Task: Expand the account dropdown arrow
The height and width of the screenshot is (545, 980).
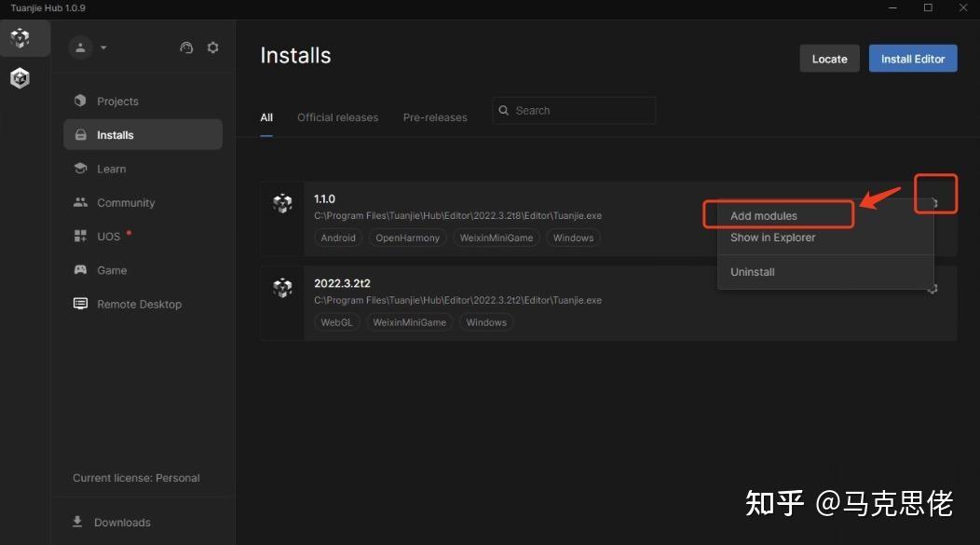Action: click(103, 48)
